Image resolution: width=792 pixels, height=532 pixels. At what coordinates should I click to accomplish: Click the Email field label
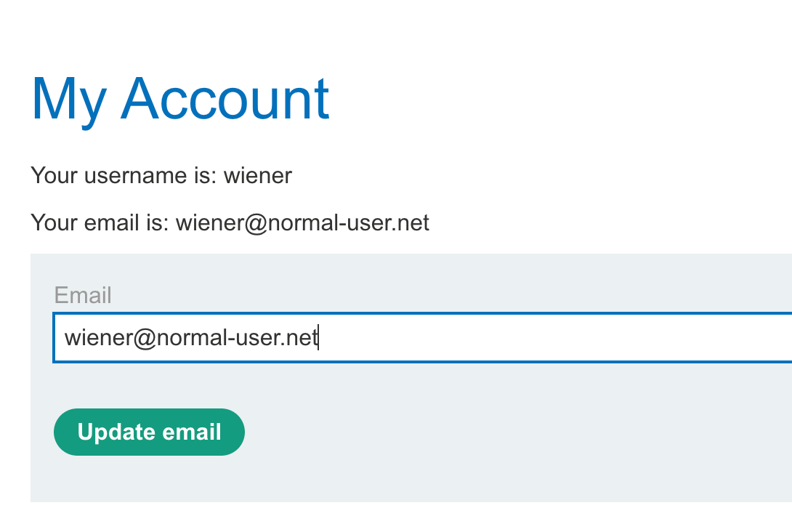pos(83,295)
